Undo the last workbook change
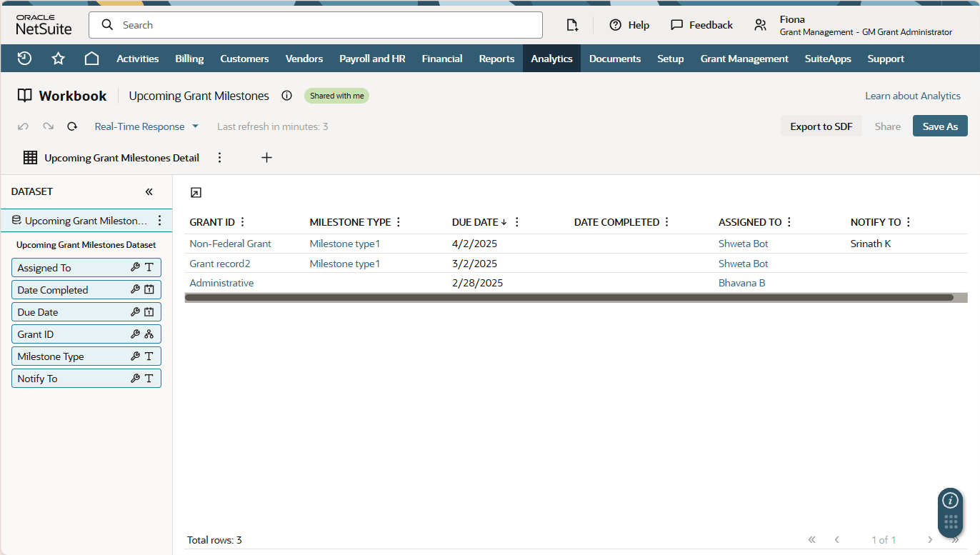The image size is (980, 555). tap(22, 126)
